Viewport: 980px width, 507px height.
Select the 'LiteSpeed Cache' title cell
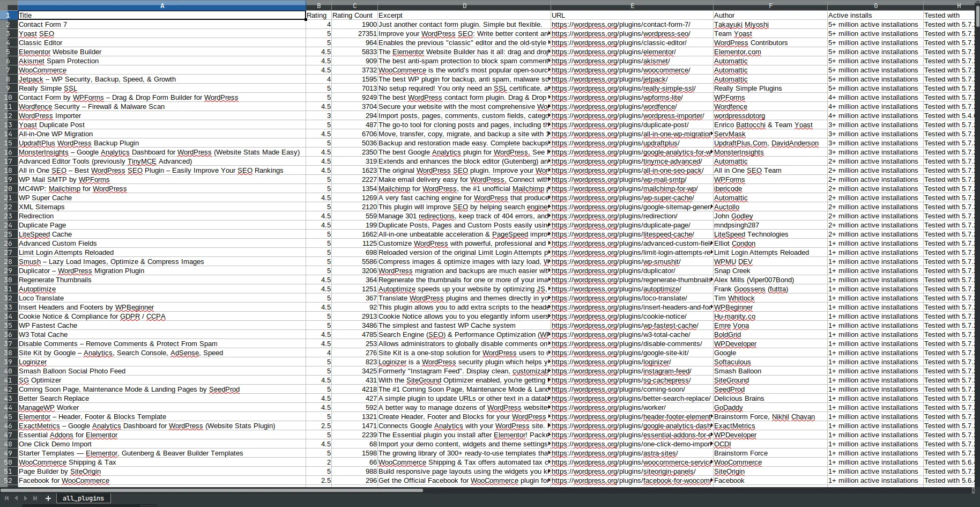click(162, 234)
